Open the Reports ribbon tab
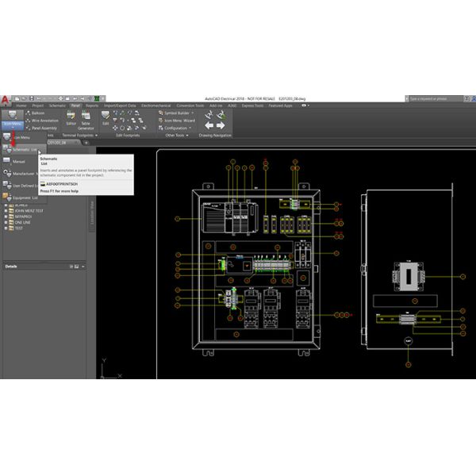This screenshot has width=476, height=476. pos(92,105)
